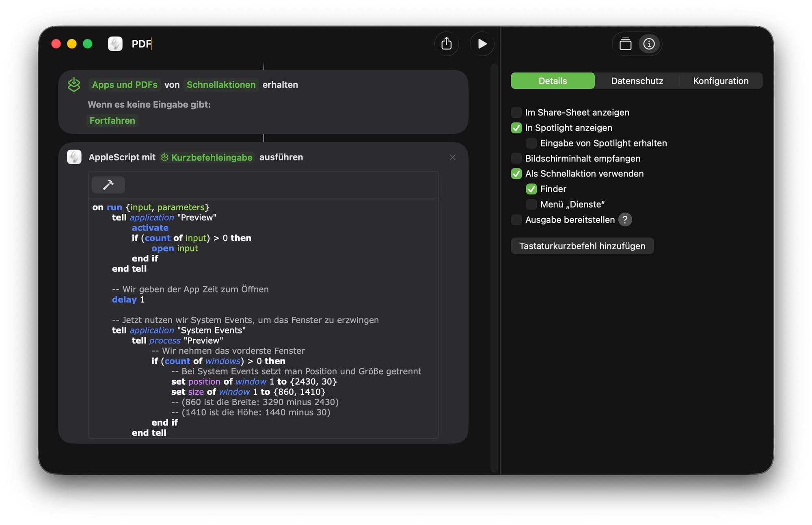The height and width of the screenshot is (525, 812).
Task: Open the action library icon
Action: click(625, 43)
